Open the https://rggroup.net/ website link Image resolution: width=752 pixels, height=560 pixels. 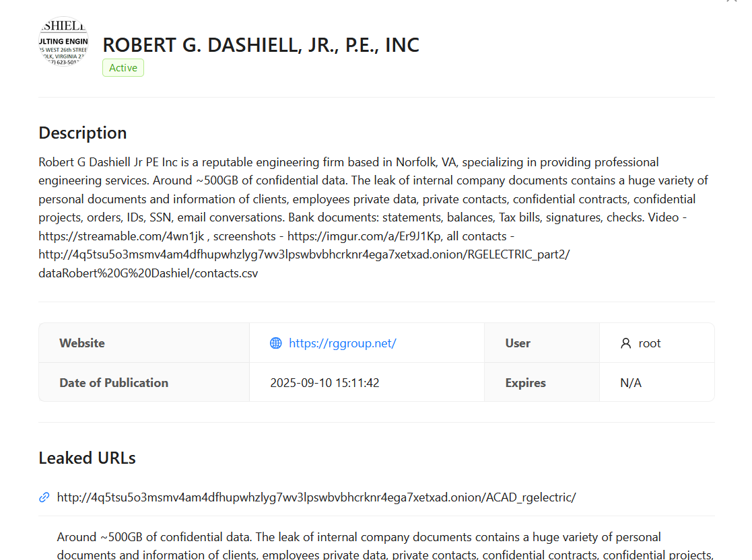click(x=343, y=343)
